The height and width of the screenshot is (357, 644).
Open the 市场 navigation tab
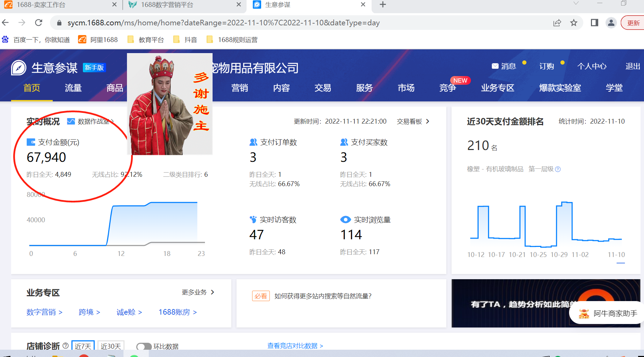coord(406,88)
